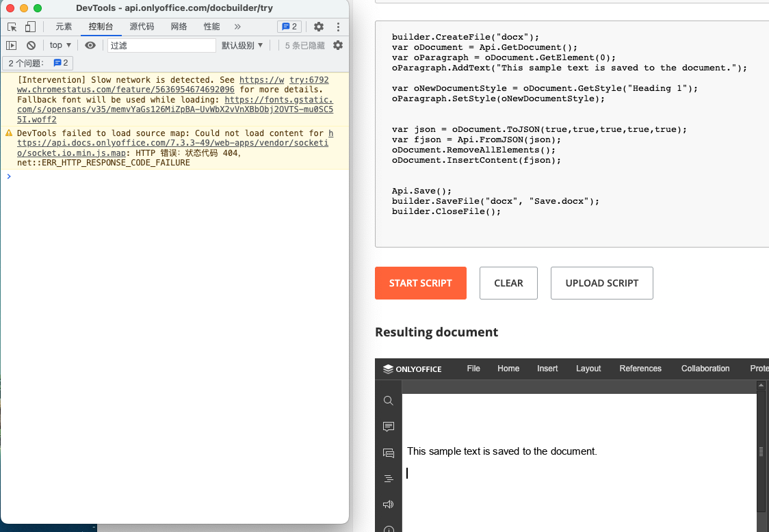Screen dimensions: 769x532
Task: Click the document scrollbar up arrow
Action: click(761, 386)
